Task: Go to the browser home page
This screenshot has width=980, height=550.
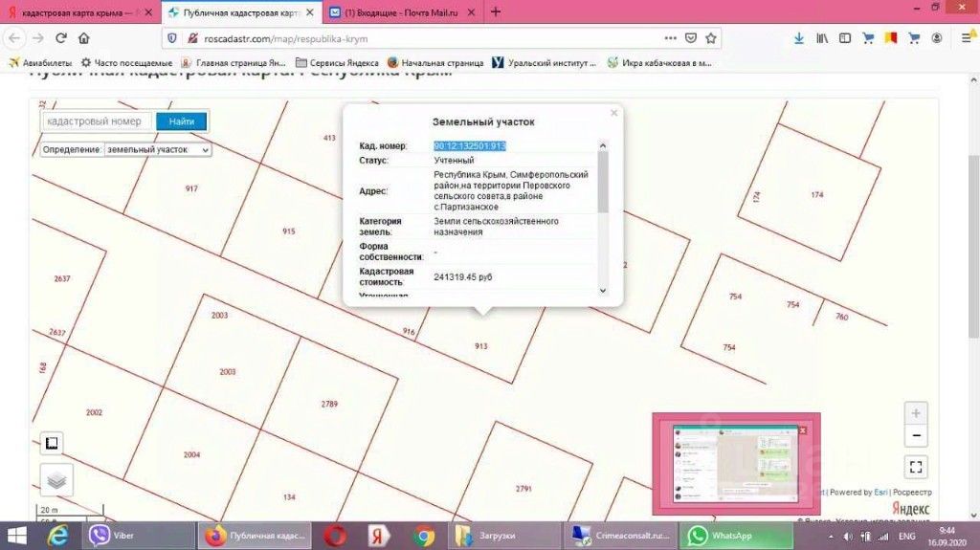Action: click(84, 38)
